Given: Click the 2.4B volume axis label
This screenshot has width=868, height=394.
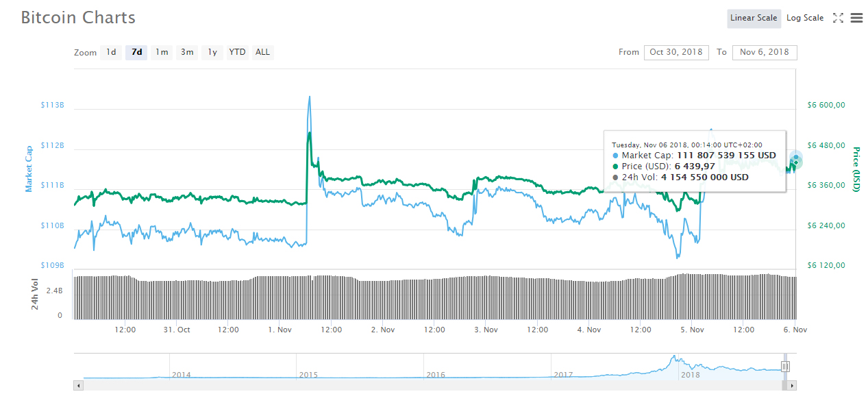Looking at the screenshot, I should click(x=55, y=291).
